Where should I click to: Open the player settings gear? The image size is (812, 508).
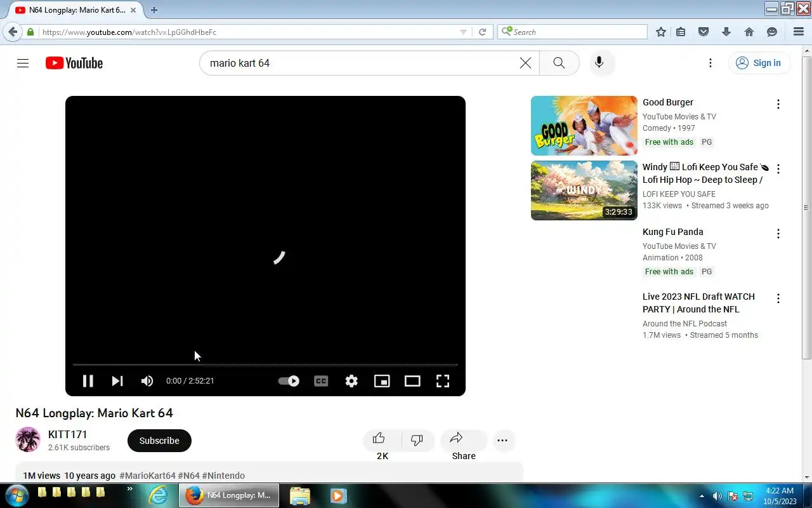pyautogui.click(x=351, y=381)
